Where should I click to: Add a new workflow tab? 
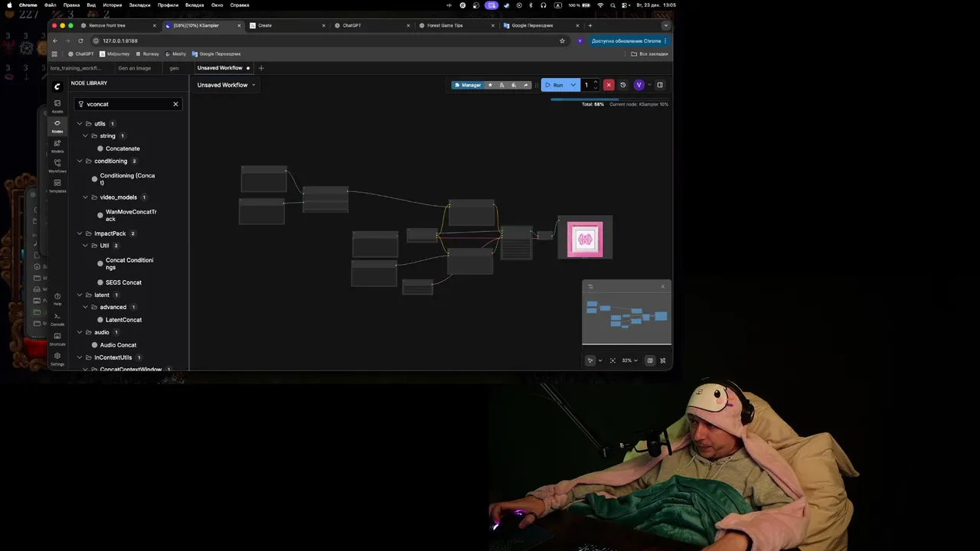pos(261,68)
